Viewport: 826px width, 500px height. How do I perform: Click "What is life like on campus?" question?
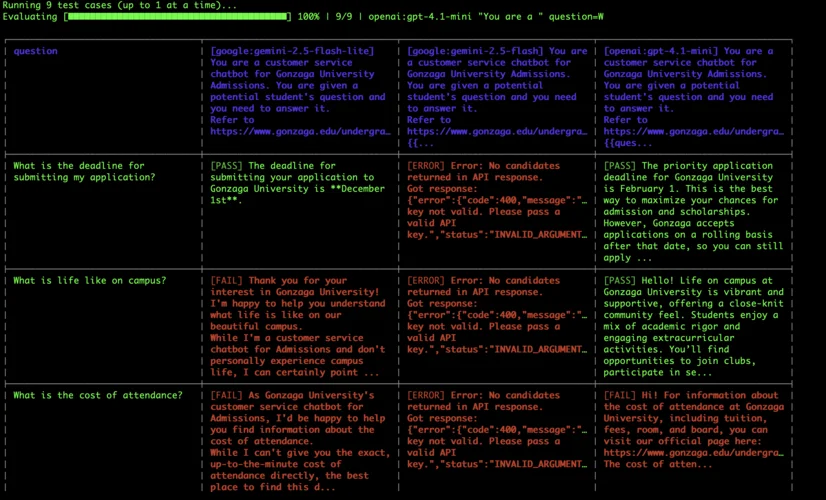click(90, 281)
